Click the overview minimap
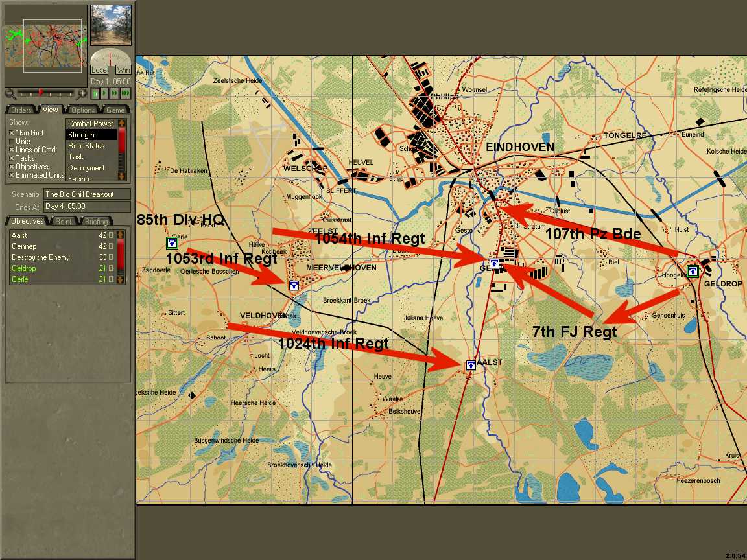The height and width of the screenshot is (560, 747). [46, 46]
